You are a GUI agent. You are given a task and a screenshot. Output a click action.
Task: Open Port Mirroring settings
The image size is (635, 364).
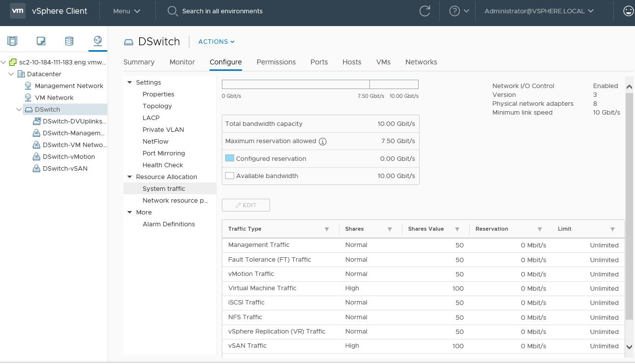point(164,153)
